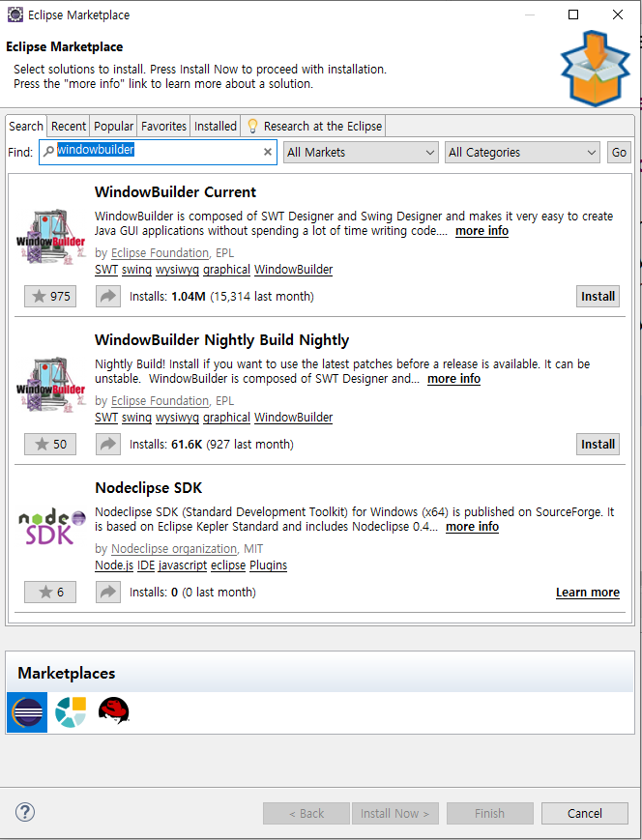Click the Plugins tag
The image size is (642, 840).
pos(269,565)
